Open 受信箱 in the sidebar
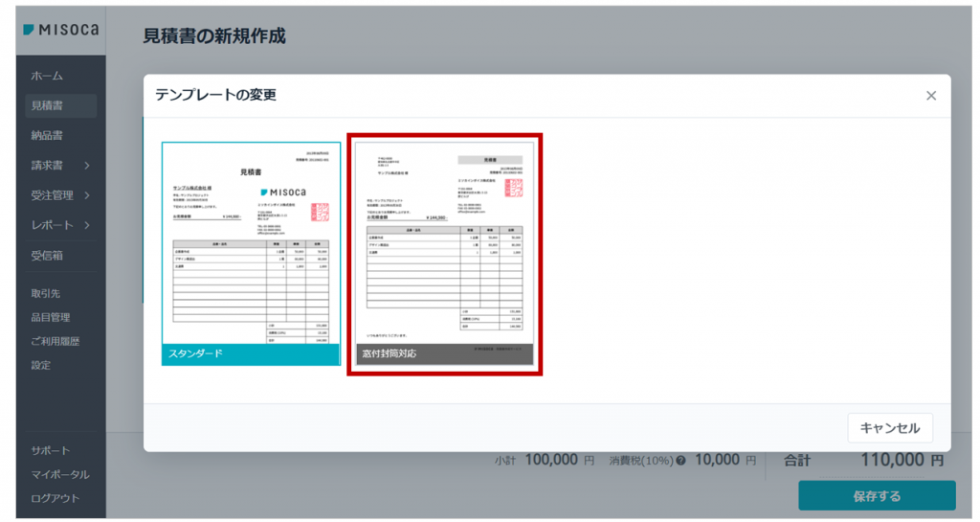 (x=47, y=255)
